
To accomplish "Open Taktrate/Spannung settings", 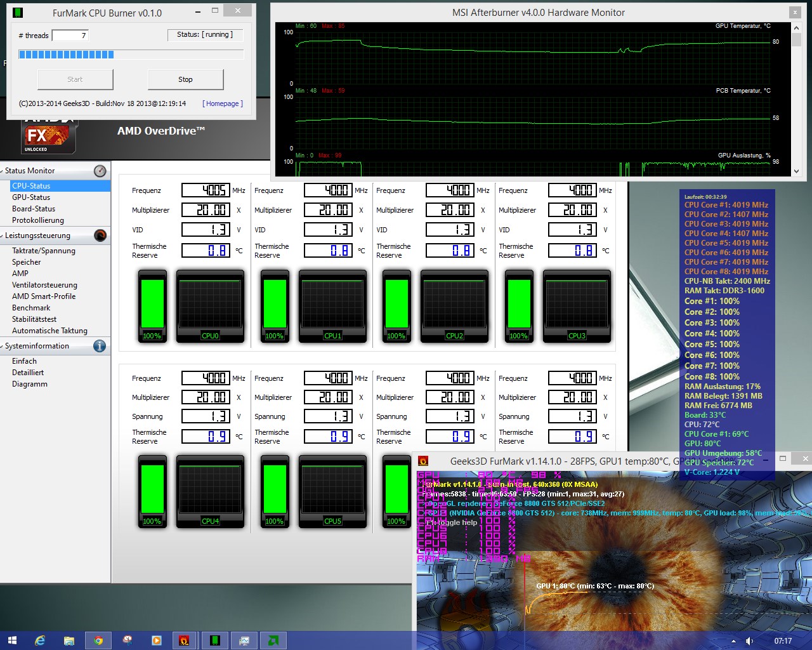I will coord(44,251).
